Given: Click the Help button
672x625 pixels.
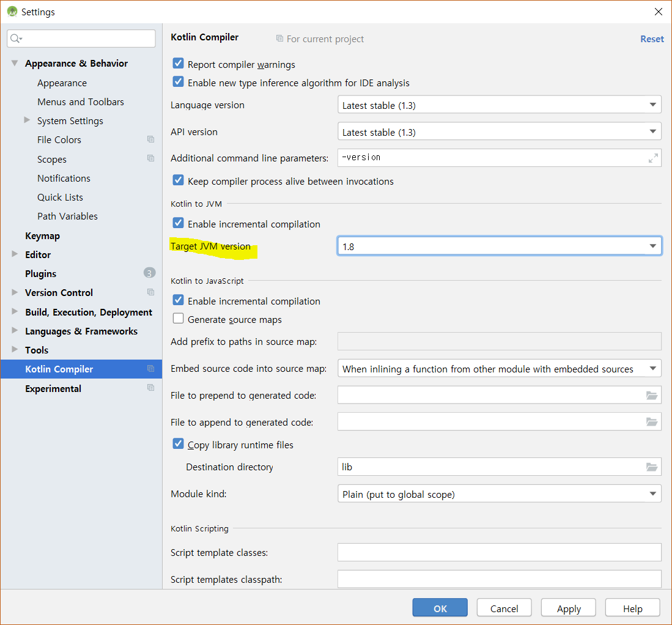Looking at the screenshot, I should coord(633,608).
